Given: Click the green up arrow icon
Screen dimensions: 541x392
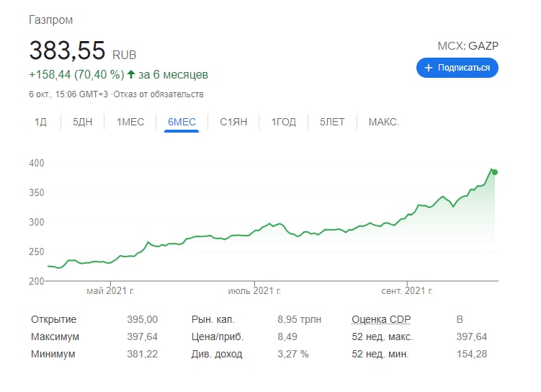Looking at the screenshot, I should click(x=131, y=74).
